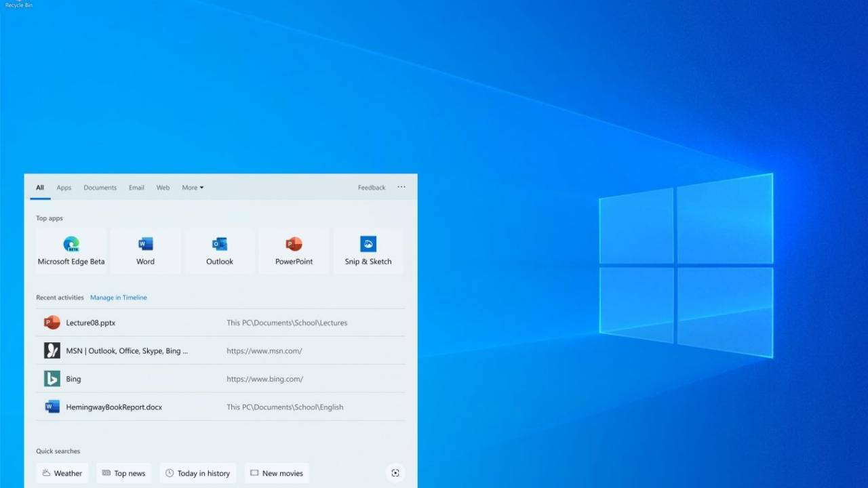Open Manage in Timeline

pyautogui.click(x=118, y=297)
